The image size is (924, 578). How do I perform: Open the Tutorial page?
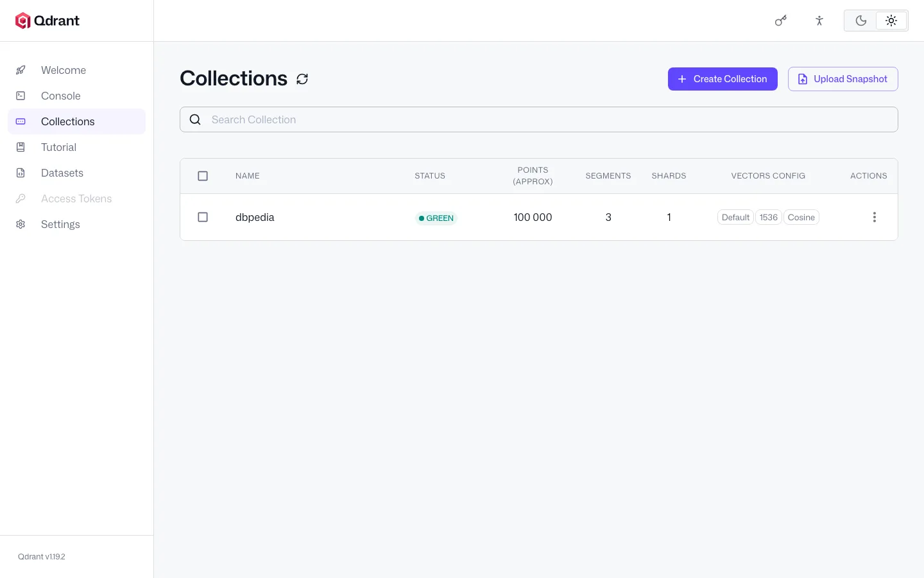pyautogui.click(x=76, y=147)
